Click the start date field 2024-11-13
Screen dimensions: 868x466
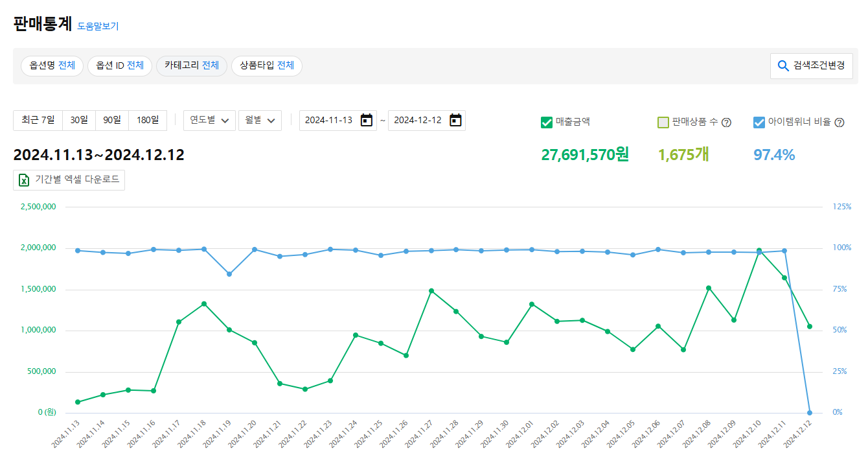point(329,121)
